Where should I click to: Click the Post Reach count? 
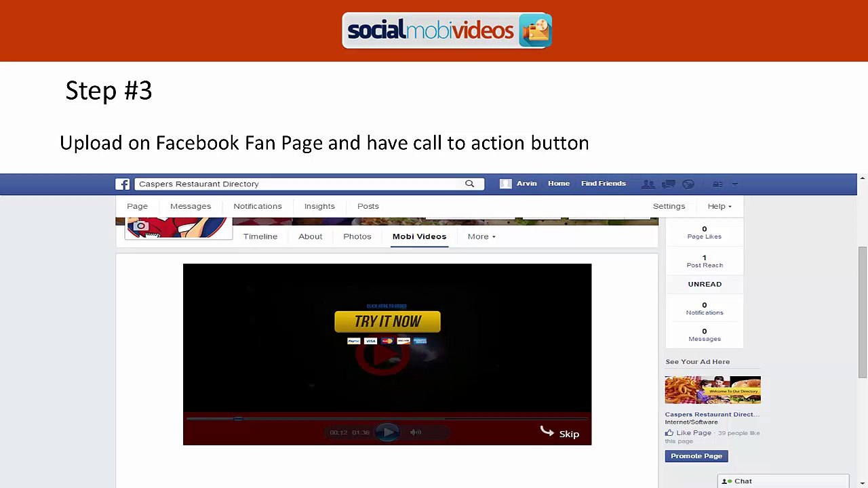click(x=705, y=258)
